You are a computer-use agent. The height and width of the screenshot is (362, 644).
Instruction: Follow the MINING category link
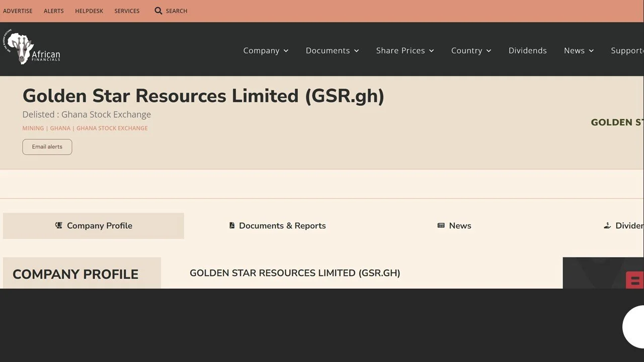33,128
